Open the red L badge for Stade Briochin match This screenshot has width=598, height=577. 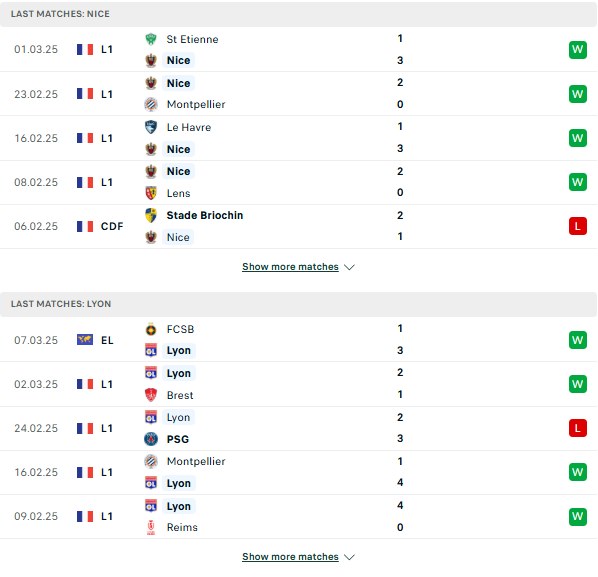[577, 226]
